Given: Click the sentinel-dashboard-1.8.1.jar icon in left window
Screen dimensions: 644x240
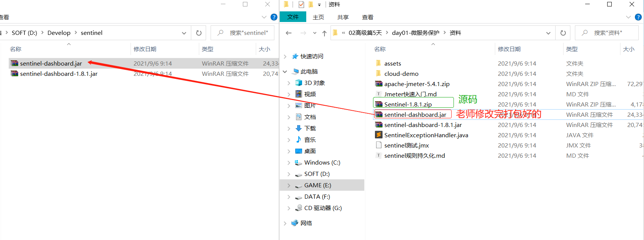Looking at the screenshot, I should [x=14, y=74].
